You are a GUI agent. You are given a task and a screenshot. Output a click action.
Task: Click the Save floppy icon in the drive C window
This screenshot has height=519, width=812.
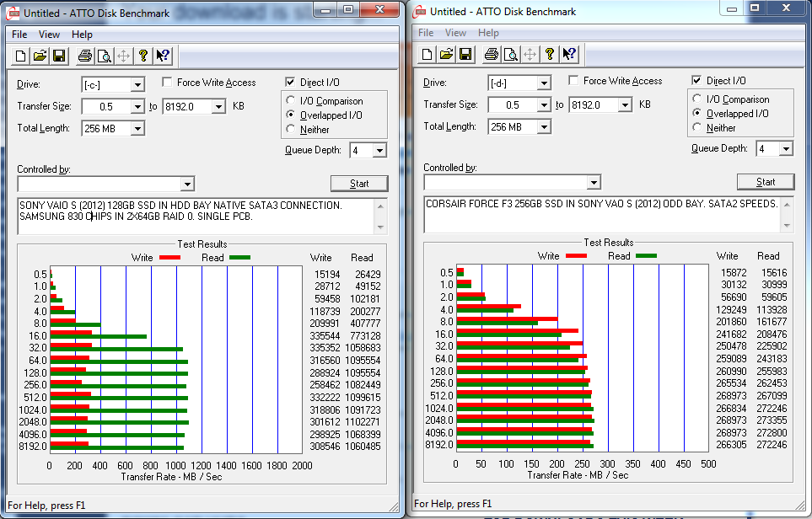click(x=59, y=56)
